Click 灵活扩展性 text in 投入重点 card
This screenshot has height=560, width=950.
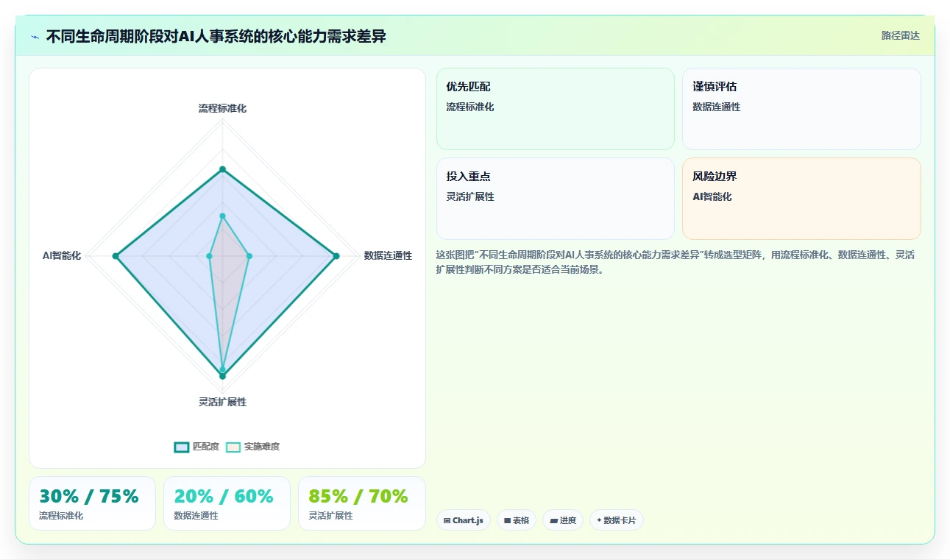(x=470, y=196)
